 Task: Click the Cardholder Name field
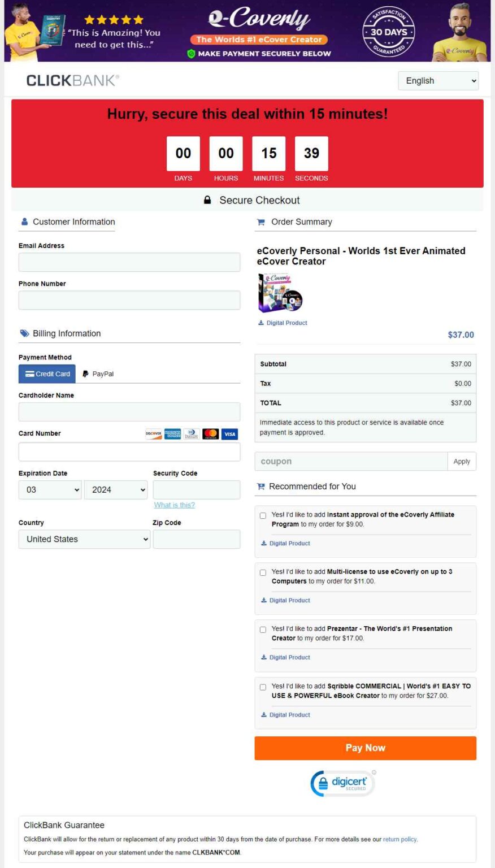(129, 412)
